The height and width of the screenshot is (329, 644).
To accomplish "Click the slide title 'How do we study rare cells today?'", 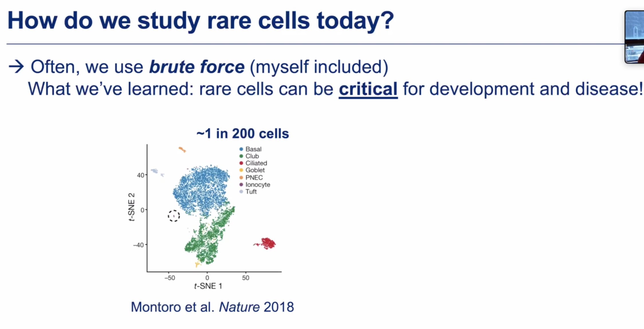I will pos(201,21).
